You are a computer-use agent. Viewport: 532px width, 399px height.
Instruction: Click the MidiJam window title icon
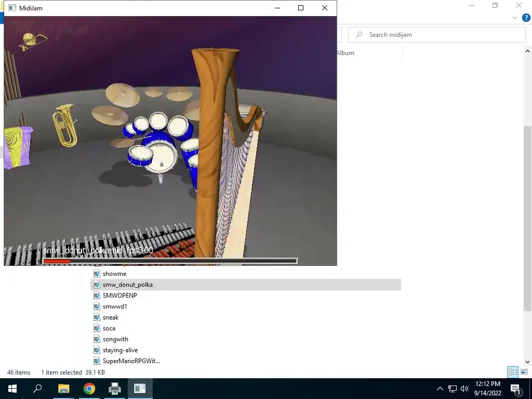pyautogui.click(x=12, y=8)
